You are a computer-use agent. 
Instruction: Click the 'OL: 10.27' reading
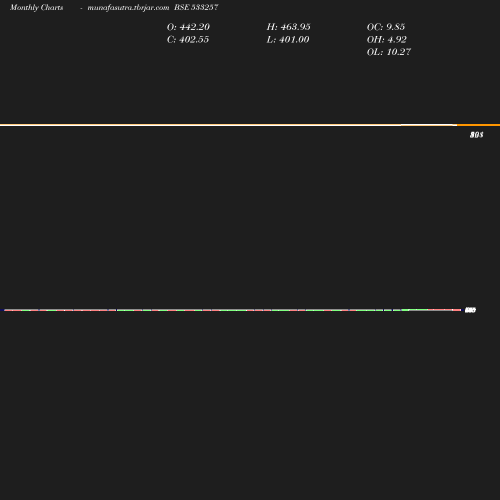(389, 52)
